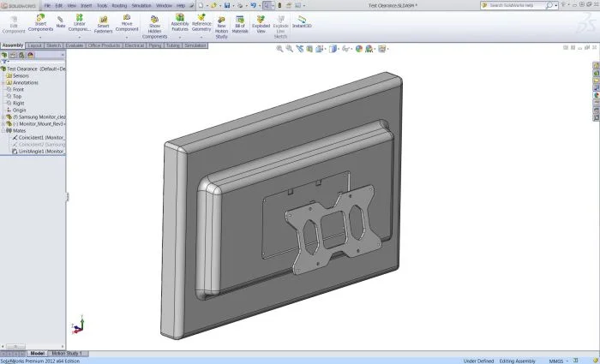
Task: Switch to the Motion Study 1 tab
Action: [68, 353]
